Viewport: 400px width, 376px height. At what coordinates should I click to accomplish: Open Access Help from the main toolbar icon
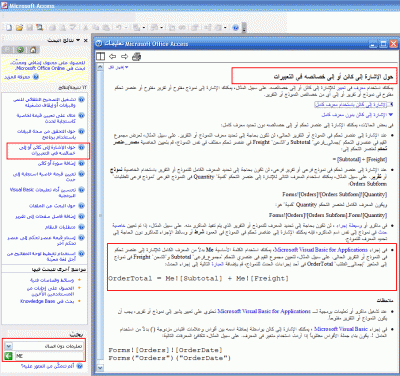(235, 28)
